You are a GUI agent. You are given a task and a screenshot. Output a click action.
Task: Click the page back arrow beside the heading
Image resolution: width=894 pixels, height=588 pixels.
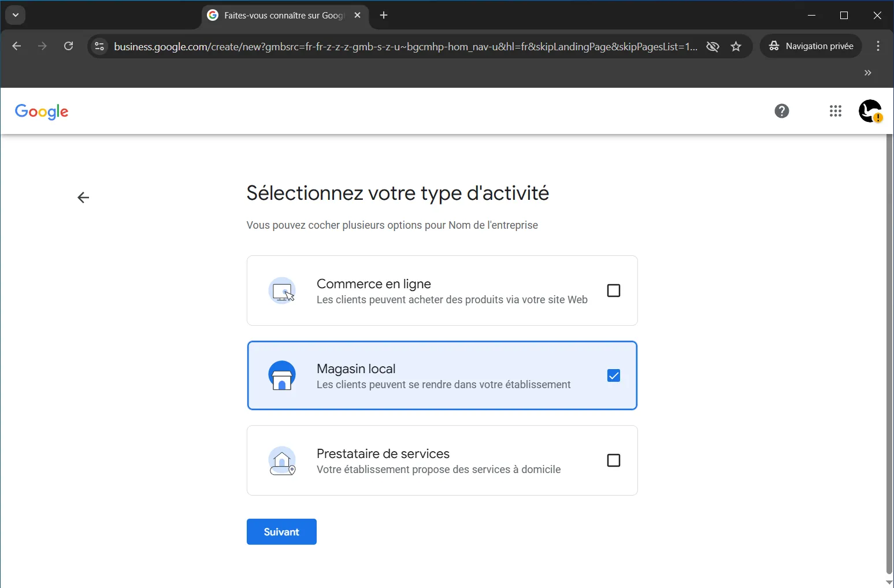pyautogui.click(x=83, y=198)
